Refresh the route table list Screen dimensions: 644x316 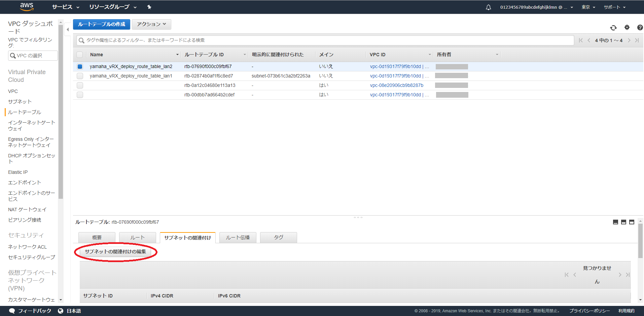613,28
